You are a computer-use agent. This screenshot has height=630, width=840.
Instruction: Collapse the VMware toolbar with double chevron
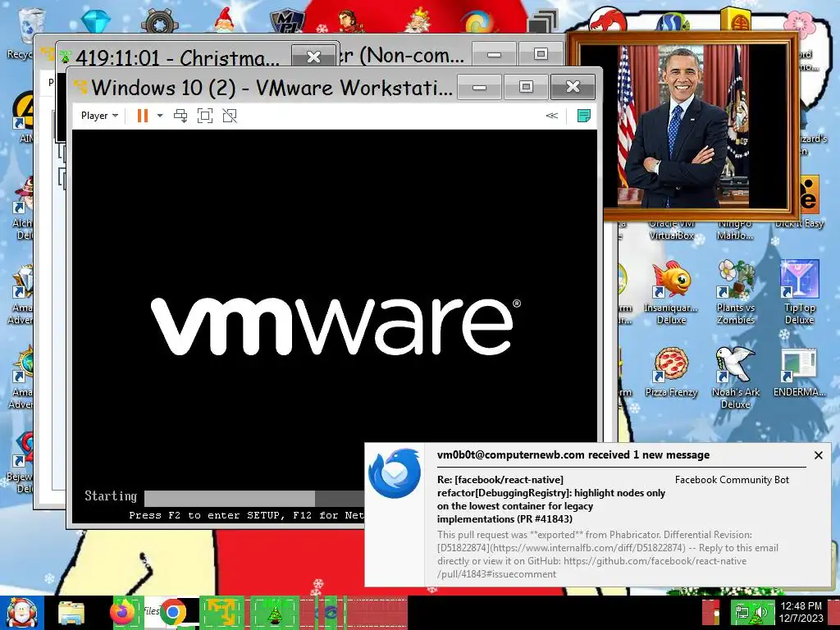[x=552, y=116]
